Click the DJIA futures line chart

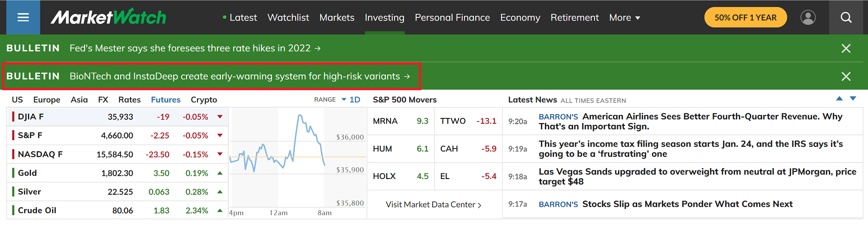coord(298,158)
